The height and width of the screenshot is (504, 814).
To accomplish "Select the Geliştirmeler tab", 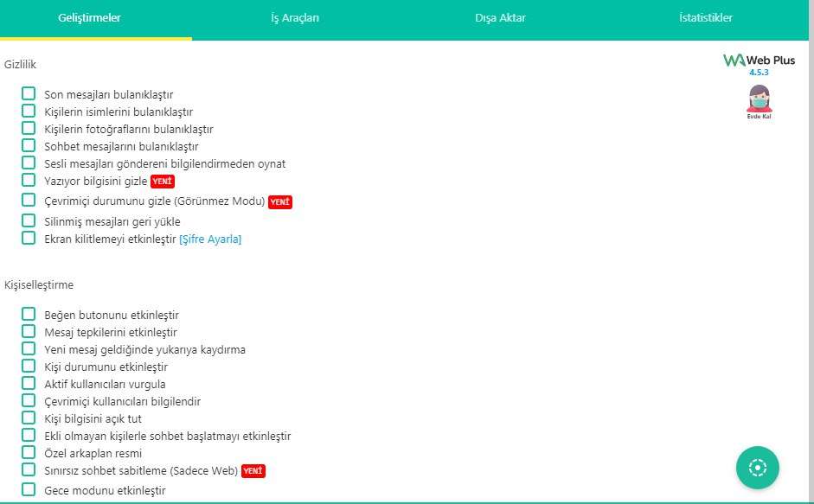I will coord(89,18).
